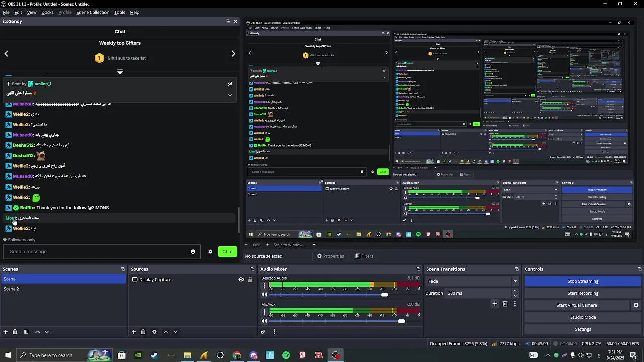
Task: Remove the selected scene with the trash icon
Action: (15, 332)
